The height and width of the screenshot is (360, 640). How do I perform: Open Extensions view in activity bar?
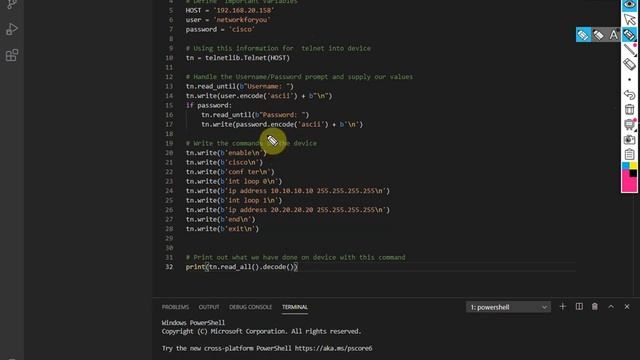pyautogui.click(x=12, y=55)
